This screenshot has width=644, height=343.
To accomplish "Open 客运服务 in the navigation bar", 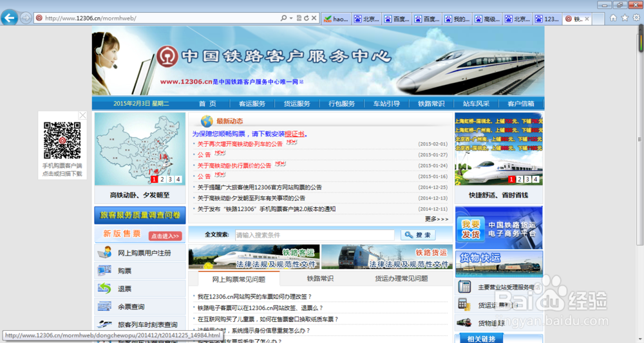I will click(252, 104).
